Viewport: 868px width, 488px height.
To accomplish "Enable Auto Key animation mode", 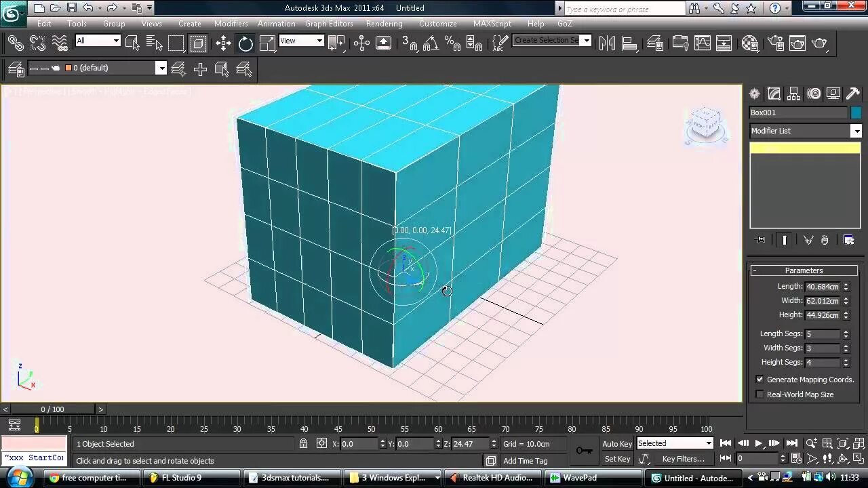I will tap(616, 443).
